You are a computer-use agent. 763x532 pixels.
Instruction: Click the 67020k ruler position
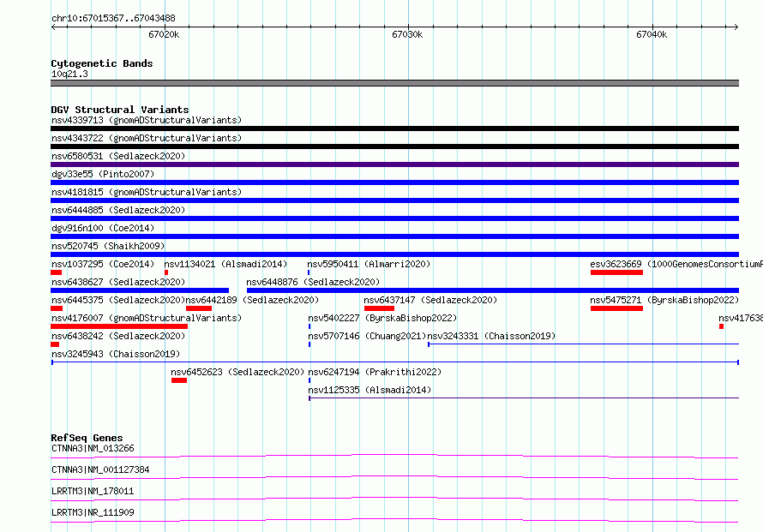(164, 34)
